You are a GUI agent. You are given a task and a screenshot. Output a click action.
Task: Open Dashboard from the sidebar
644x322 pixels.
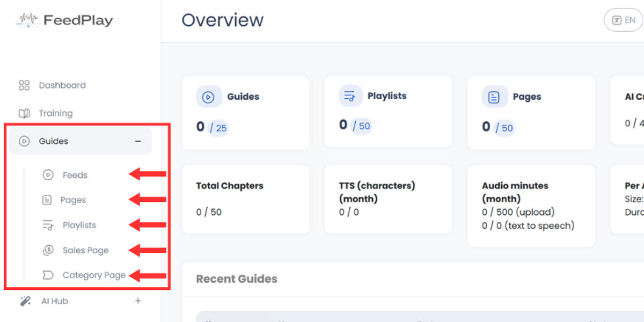pos(62,85)
